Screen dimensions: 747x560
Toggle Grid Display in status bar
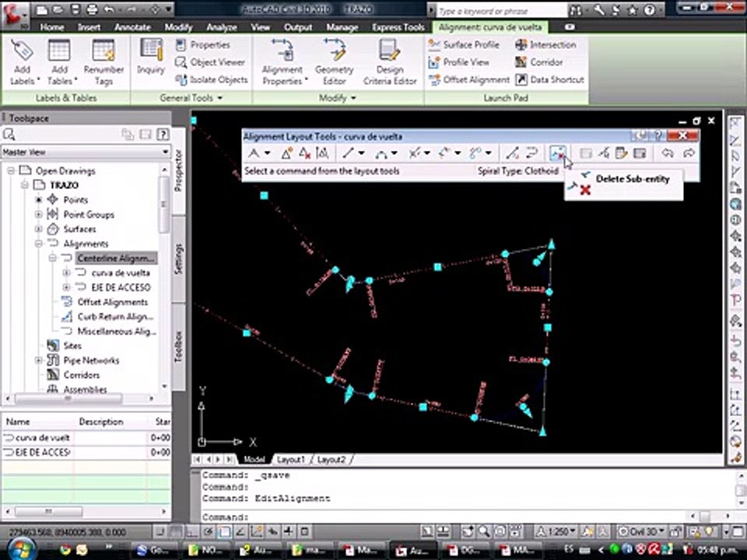(x=177, y=531)
